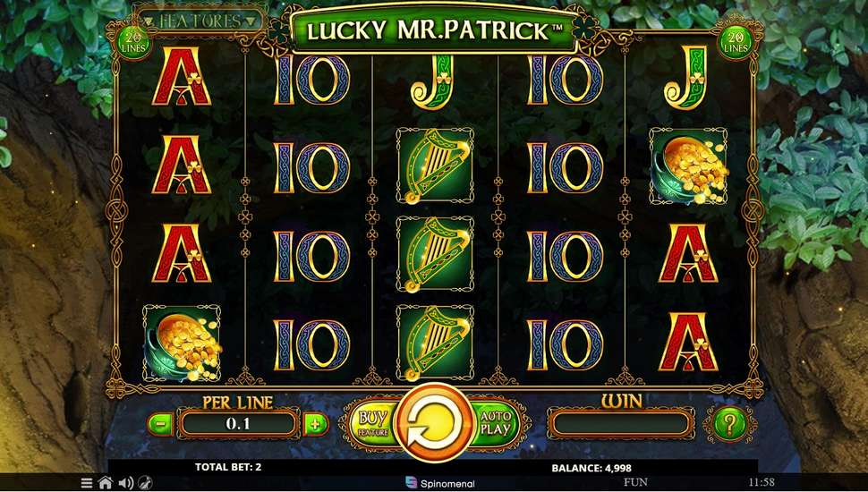Start Auto Play mode
This screenshot has width=868, height=492.
(495, 423)
